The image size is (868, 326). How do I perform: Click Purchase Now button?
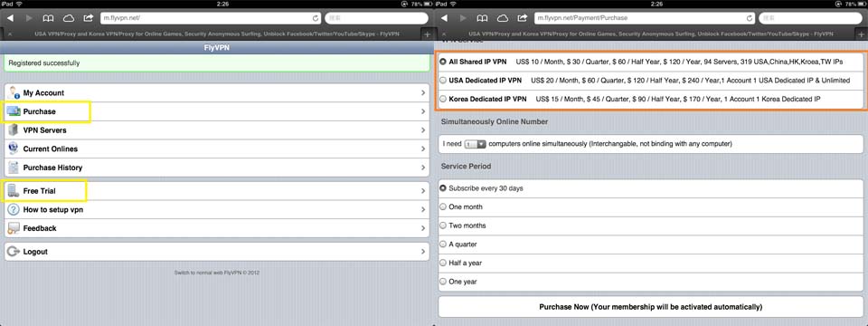[x=650, y=307]
